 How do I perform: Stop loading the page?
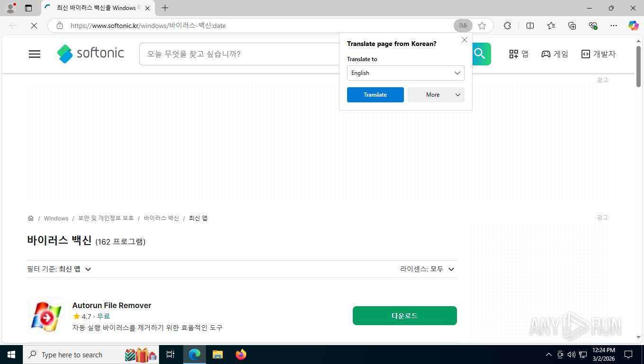[x=34, y=26]
